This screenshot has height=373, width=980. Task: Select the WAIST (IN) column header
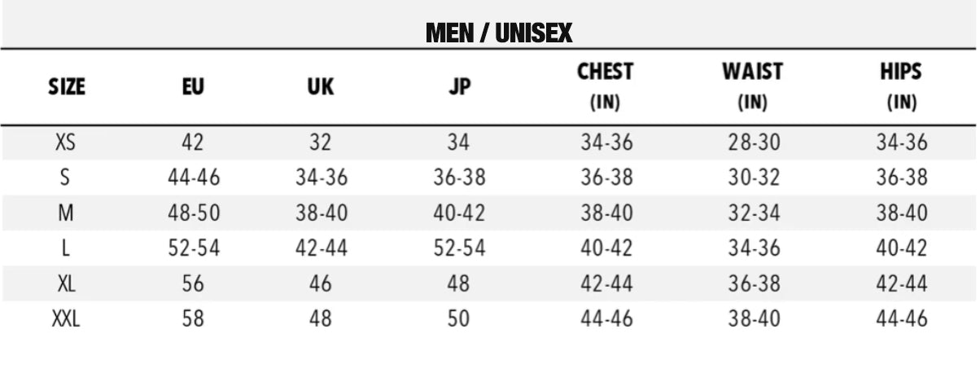752,86
